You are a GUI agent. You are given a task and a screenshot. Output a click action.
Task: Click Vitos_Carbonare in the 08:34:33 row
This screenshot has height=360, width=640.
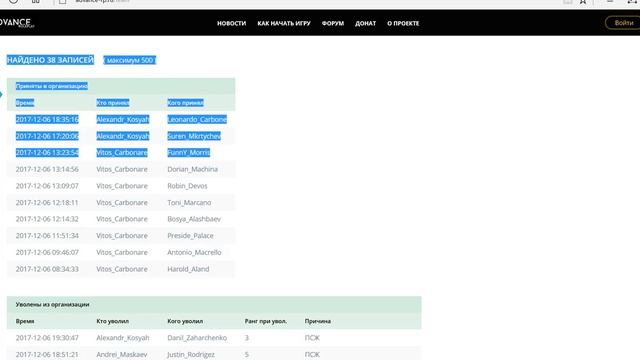pos(122,269)
